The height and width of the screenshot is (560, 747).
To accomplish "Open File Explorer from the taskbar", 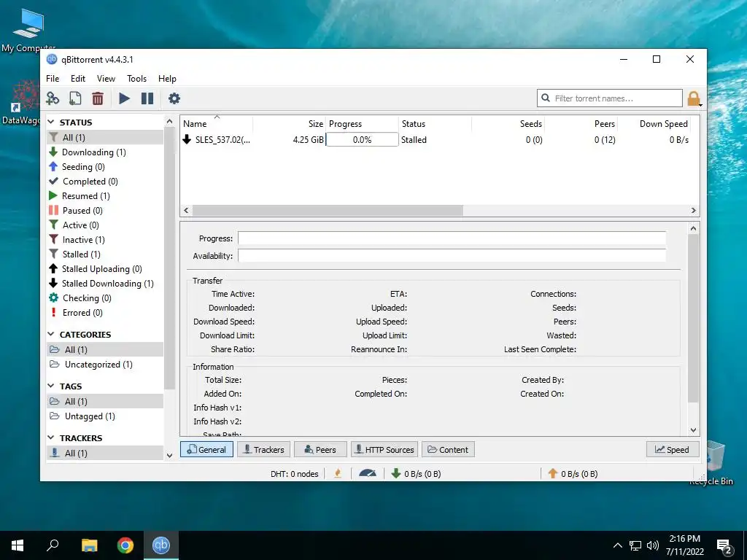I will (89, 545).
